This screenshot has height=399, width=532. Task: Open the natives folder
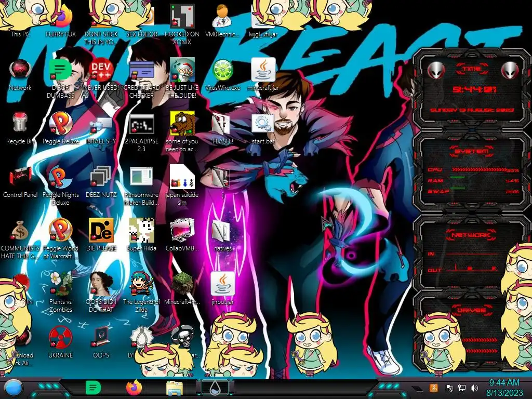click(x=221, y=231)
